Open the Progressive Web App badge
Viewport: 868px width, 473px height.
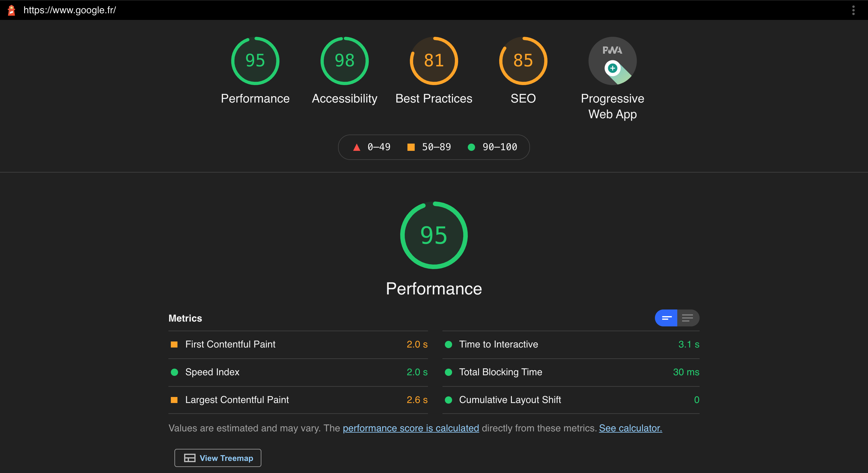(612, 61)
